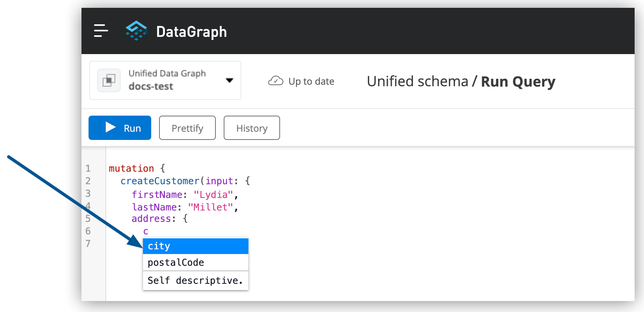Select 'city' from the autocomplete list
Screen dimensions: 644x312
195,246
